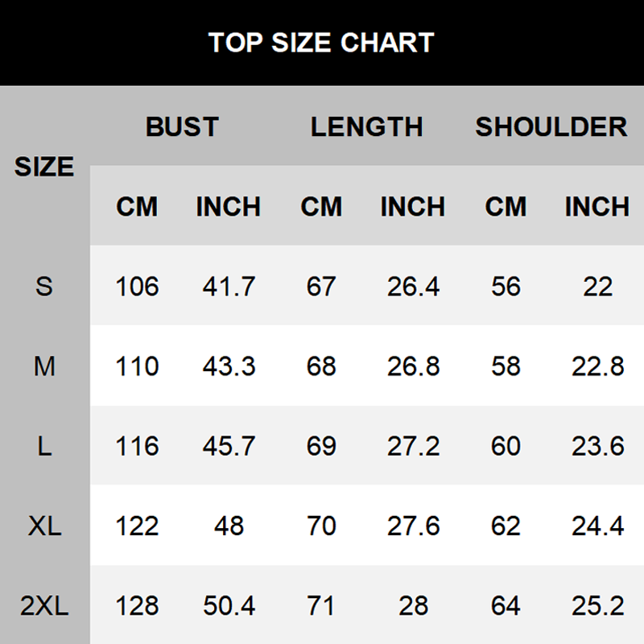Click the M size row label
This screenshot has height=644, width=644.
coord(44,366)
